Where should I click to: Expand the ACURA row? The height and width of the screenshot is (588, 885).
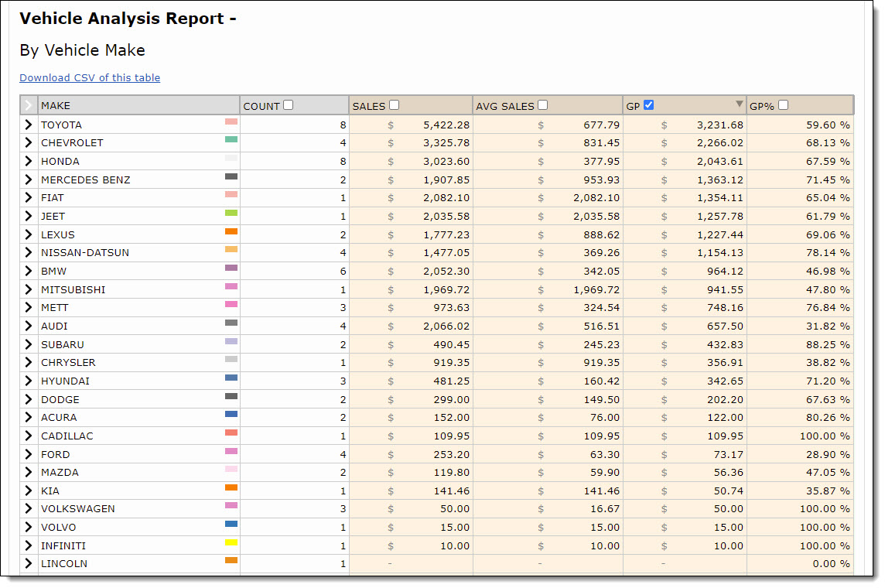tap(28, 418)
